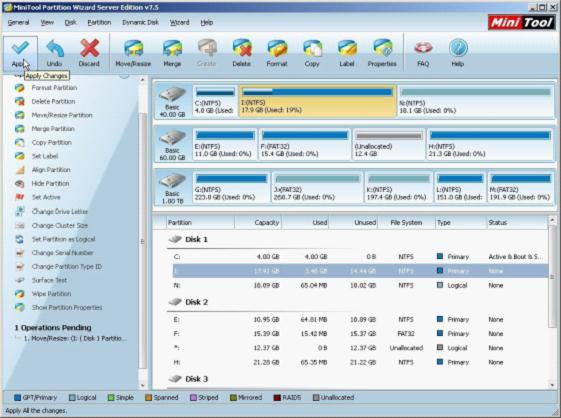This screenshot has width=561, height=418.
Task: Choose Move/Resize Partition in the sidebar
Action: click(x=62, y=115)
